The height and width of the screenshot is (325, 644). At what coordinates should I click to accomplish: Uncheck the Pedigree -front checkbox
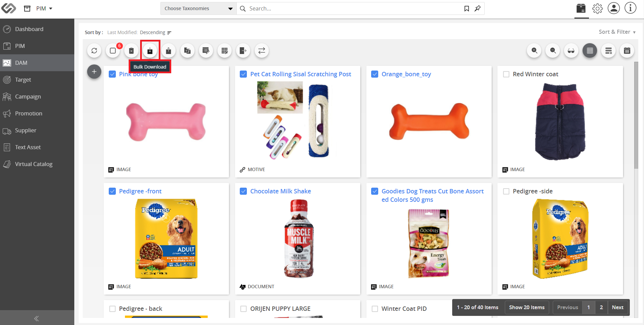point(112,191)
